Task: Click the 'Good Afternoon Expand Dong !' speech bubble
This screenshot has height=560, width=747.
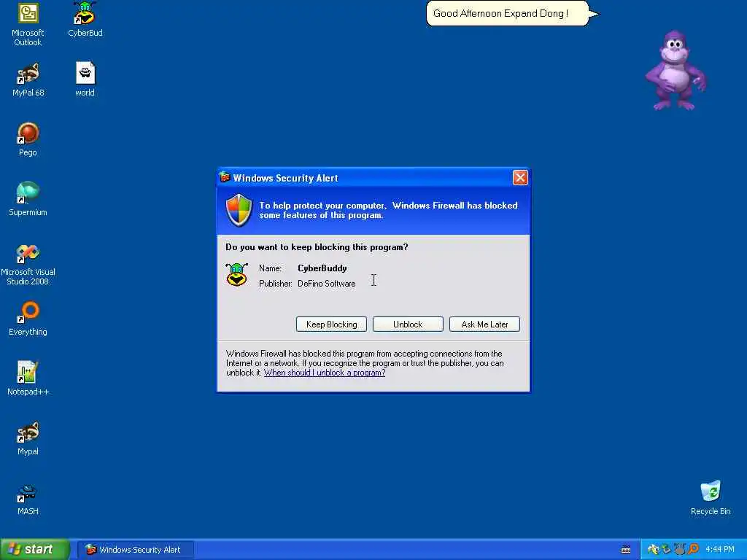Action: click(508, 13)
